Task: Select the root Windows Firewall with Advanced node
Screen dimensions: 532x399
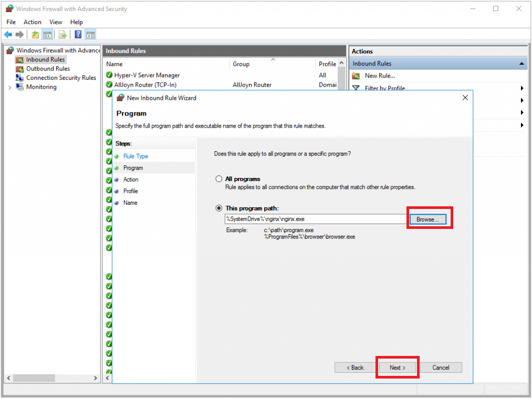Action: pyautogui.click(x=58, y=50)
